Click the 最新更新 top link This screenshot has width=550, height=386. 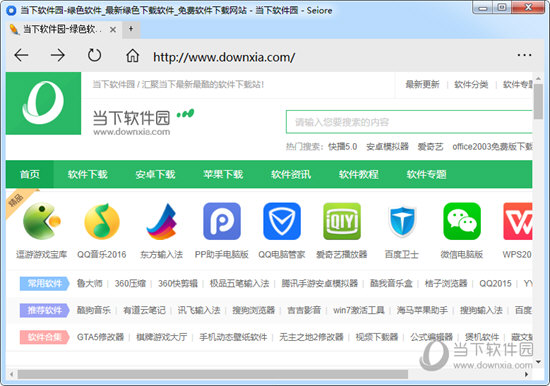pyautogui.click(x=422, y=84)
